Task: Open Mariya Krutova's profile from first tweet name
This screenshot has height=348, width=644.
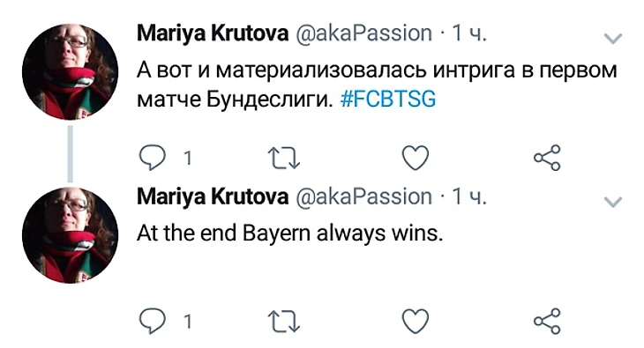Action: pos(213,33)
